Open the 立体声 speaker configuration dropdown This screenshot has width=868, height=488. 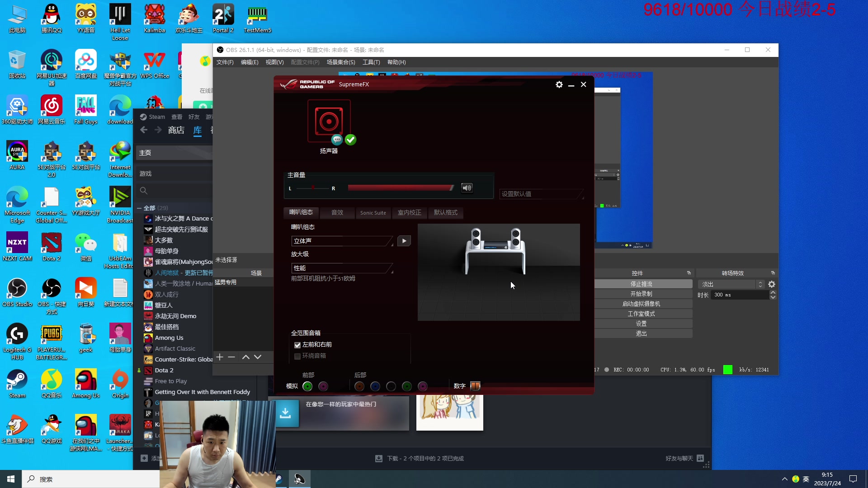tap(342, 241)
